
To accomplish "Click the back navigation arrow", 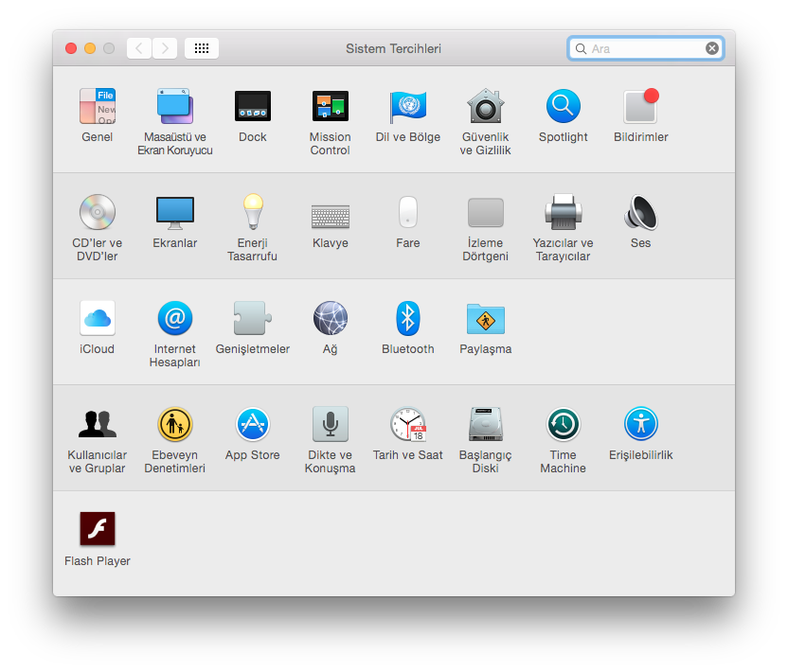I will 139,47.
